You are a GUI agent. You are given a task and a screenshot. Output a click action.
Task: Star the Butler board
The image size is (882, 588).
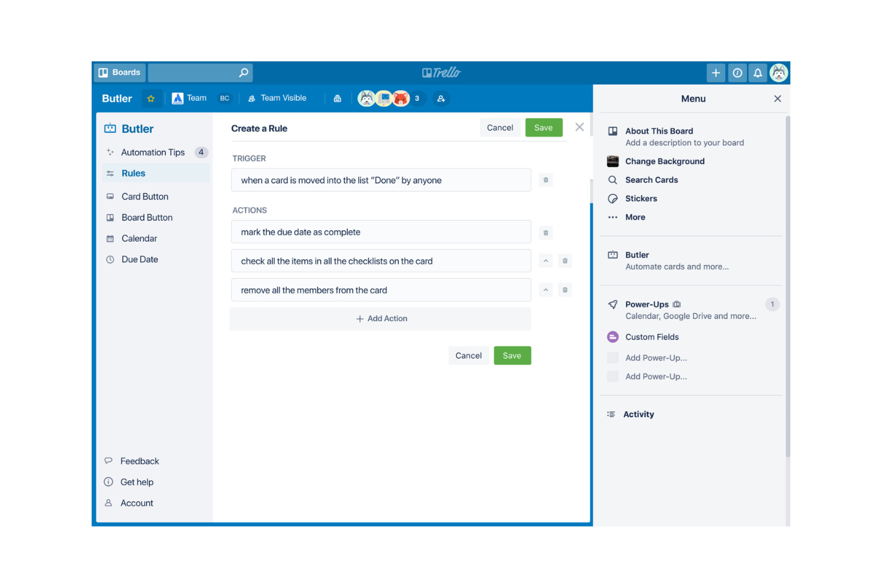coord(151,98)
